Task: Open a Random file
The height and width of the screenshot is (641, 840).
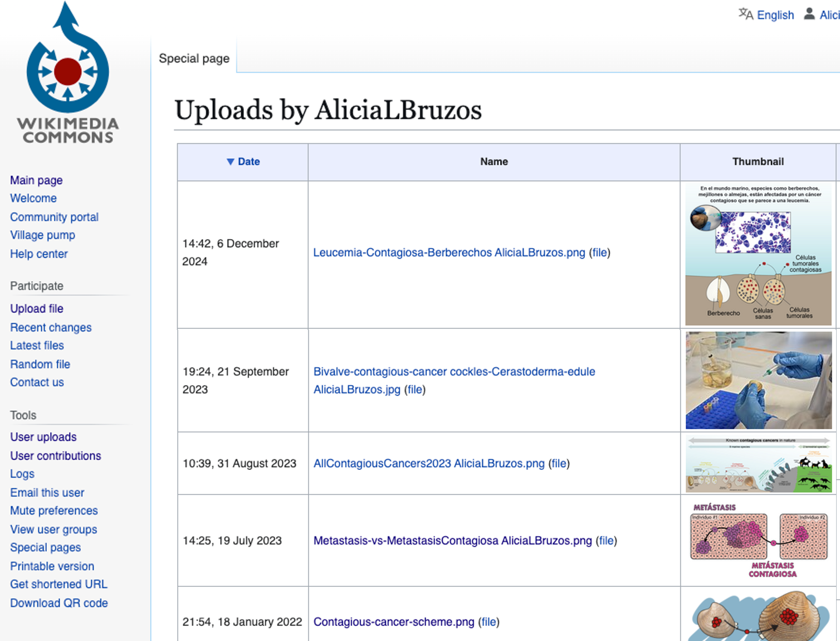Action: pos(40,364)
